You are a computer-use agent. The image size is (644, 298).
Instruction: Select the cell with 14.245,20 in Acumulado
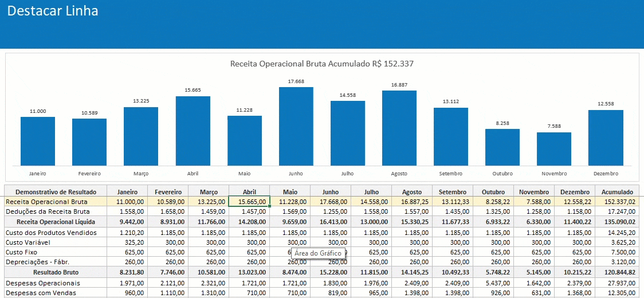click(x=617, y=233)
